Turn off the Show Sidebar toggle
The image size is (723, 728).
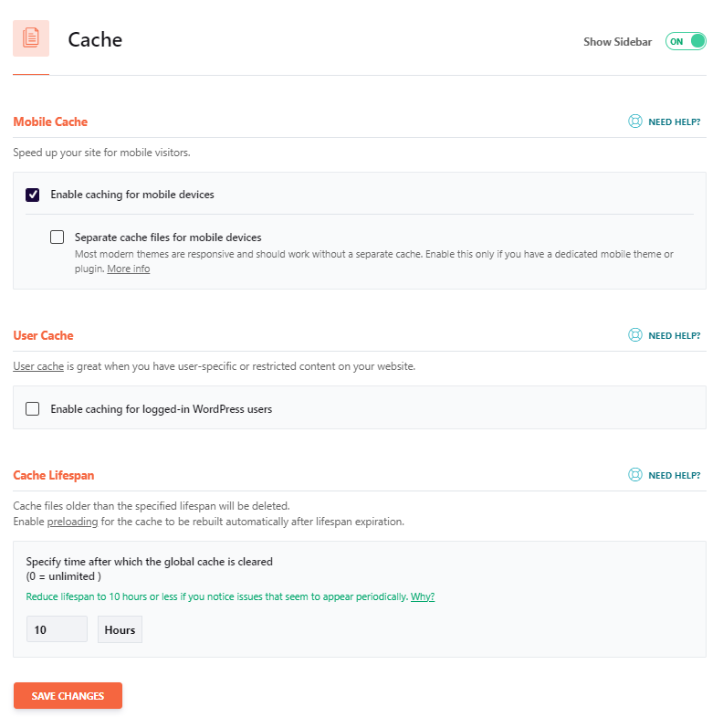pos(686,41)
